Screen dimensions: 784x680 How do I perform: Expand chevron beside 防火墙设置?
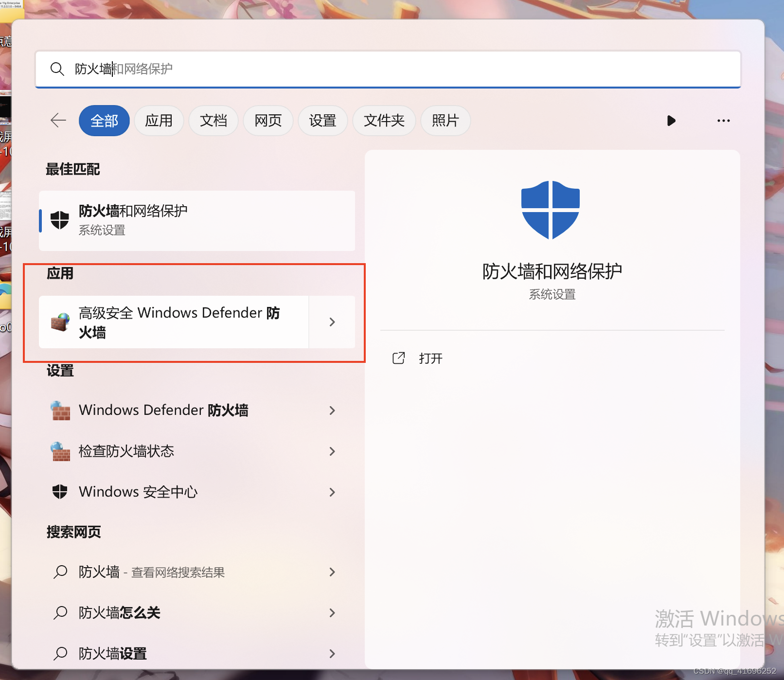[x=332, y=654]
